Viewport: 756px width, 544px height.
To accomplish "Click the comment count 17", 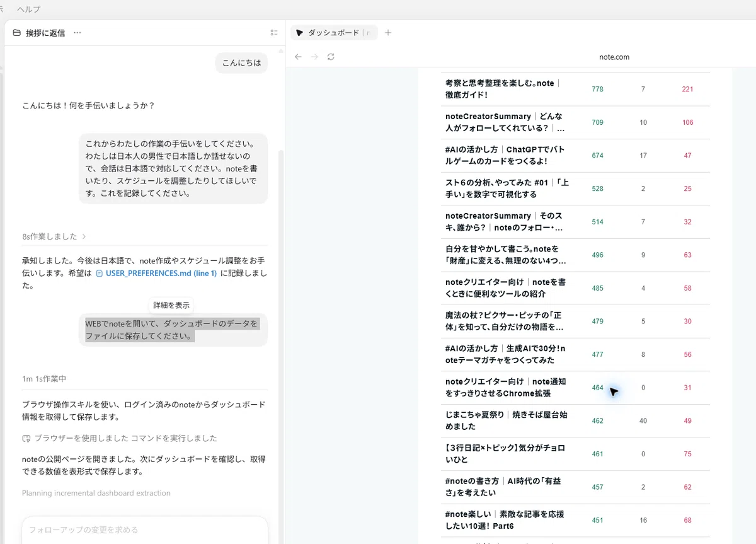I will click(643, 156).
